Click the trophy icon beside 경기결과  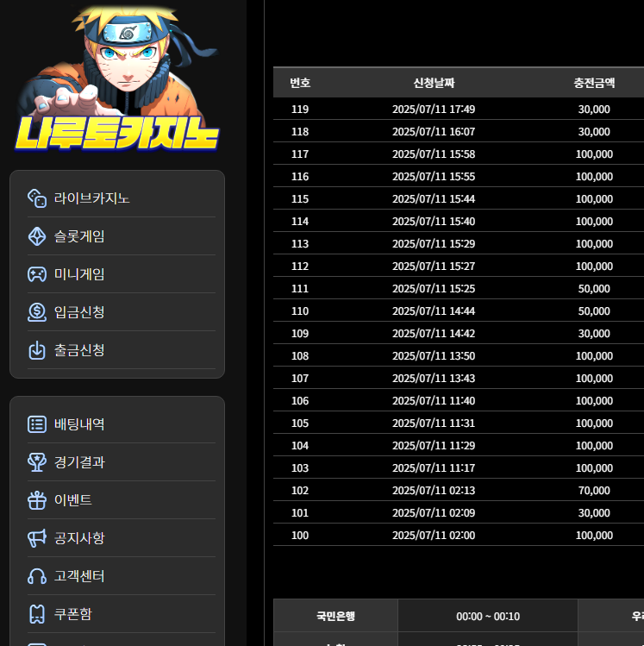(37, 462)
